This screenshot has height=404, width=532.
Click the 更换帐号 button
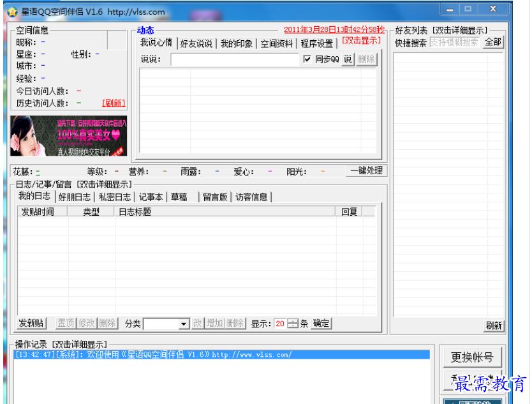(x=472, y=357)
